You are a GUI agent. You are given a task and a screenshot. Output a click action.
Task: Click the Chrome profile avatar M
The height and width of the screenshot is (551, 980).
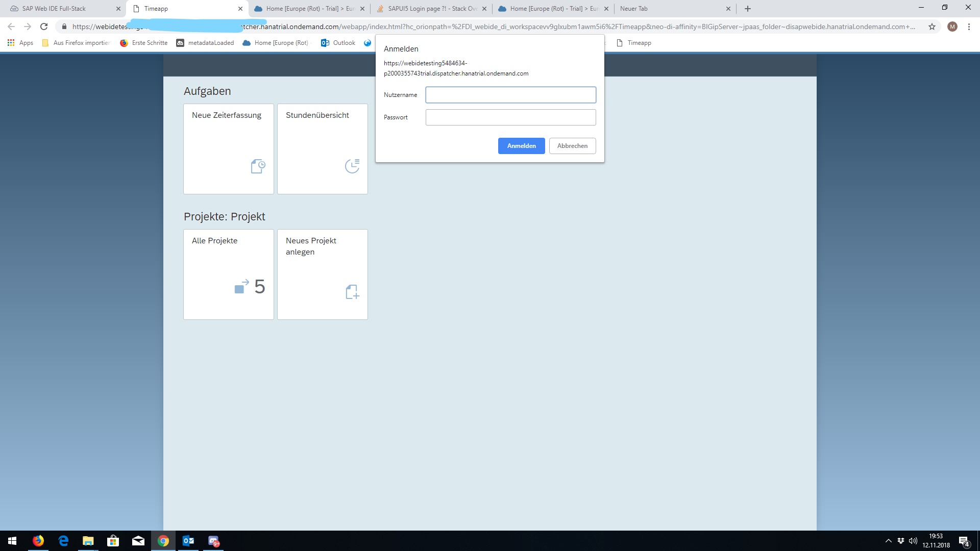tap(952, 27)
